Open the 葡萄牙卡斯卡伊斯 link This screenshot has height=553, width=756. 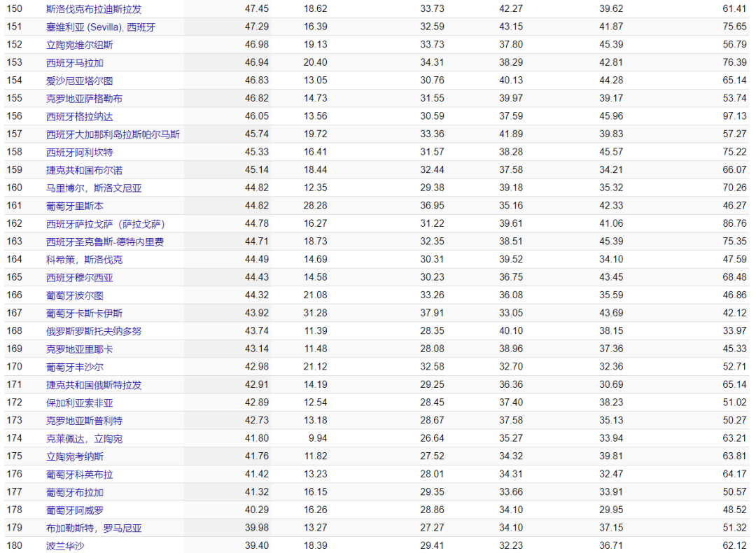coord(85,314)
